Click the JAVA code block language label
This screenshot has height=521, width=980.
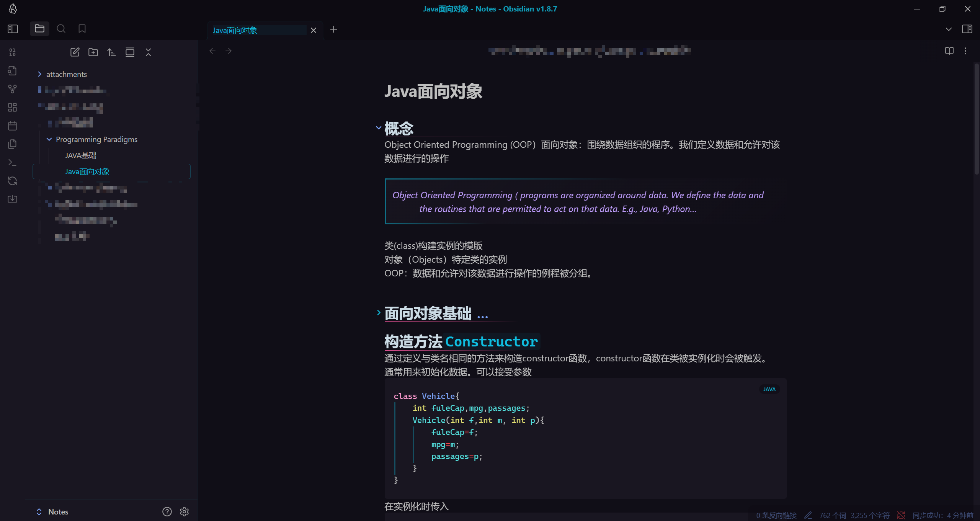click(x=769, y=389)
